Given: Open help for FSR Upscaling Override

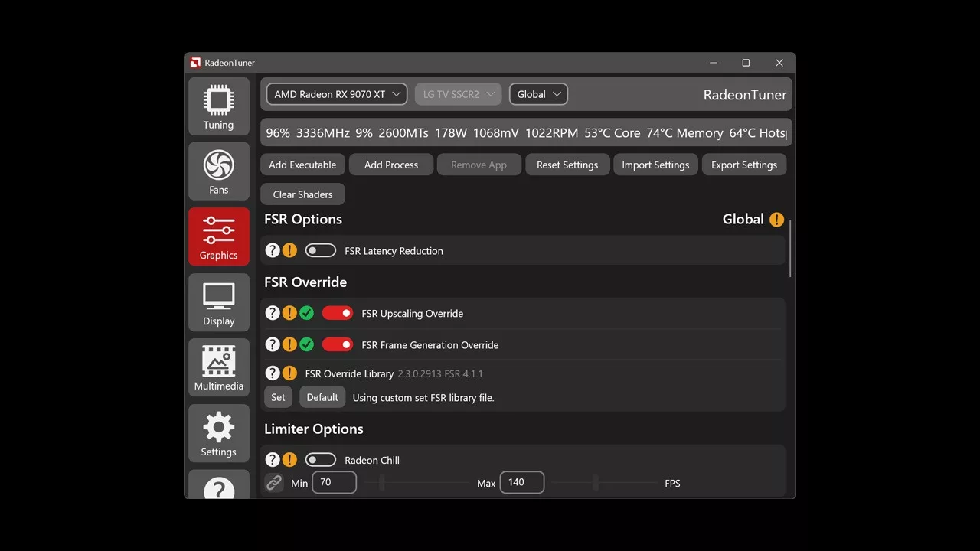Looking at the screenshot, I should point(273,313).
